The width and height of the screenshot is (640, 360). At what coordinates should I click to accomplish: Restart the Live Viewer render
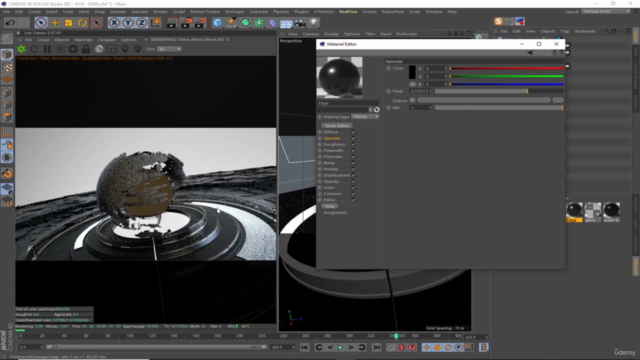pos(34,49)
